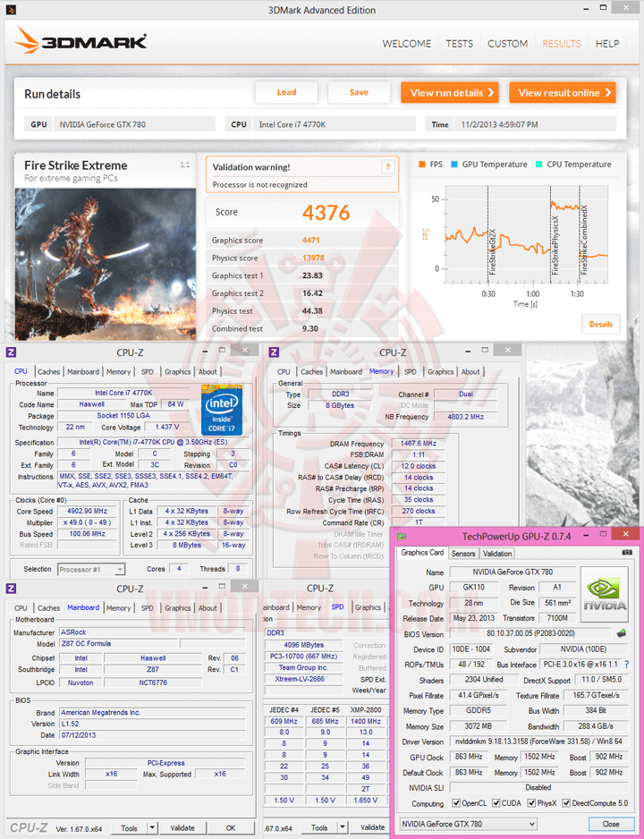The width and height of the screenshot is (644, 839).
Task: Click the FireStrikePhysicsX marker in the chart
Action: [555, 245]
